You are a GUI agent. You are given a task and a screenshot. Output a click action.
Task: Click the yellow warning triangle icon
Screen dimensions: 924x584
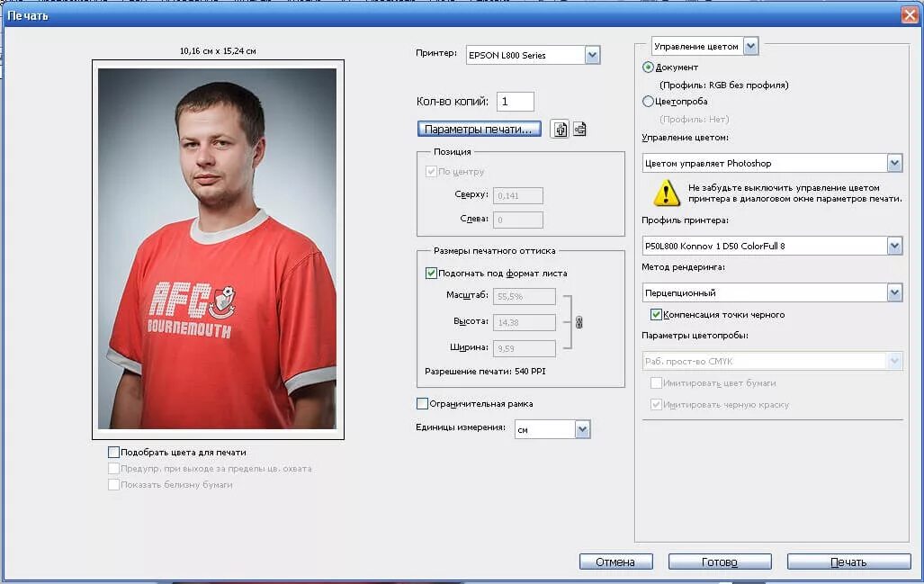(666, 193)
